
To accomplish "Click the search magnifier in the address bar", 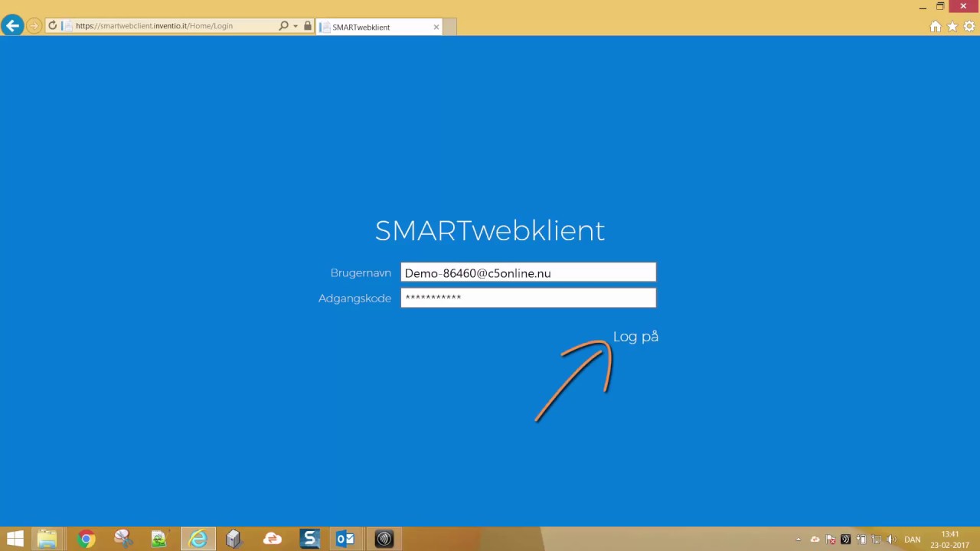I will (283, 26).
